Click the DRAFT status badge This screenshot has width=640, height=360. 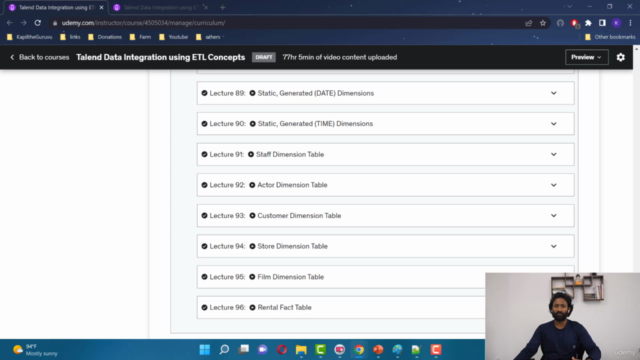(264, 57)
